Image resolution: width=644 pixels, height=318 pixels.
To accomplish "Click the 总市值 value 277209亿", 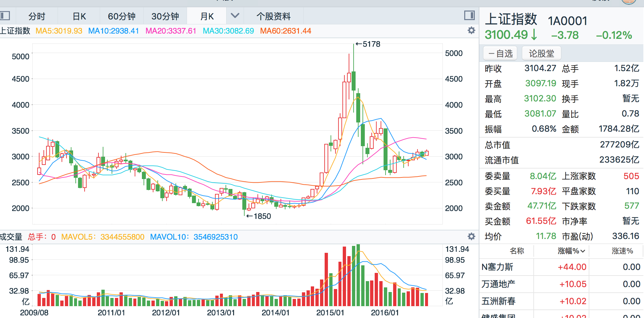I will 619,145.
